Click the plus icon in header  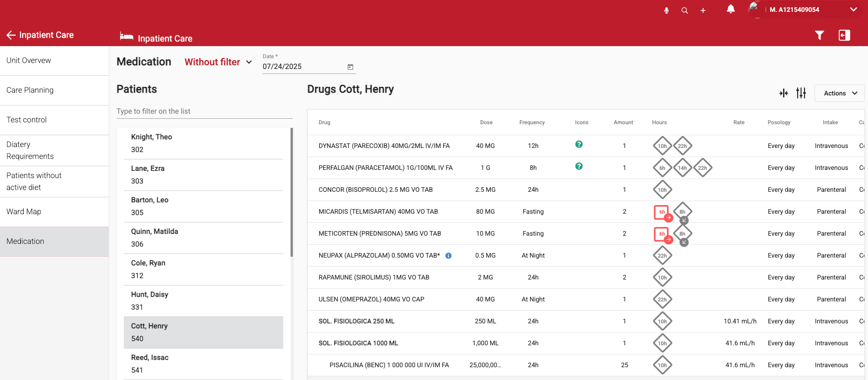pyautogui.click(x=703, y=10)
